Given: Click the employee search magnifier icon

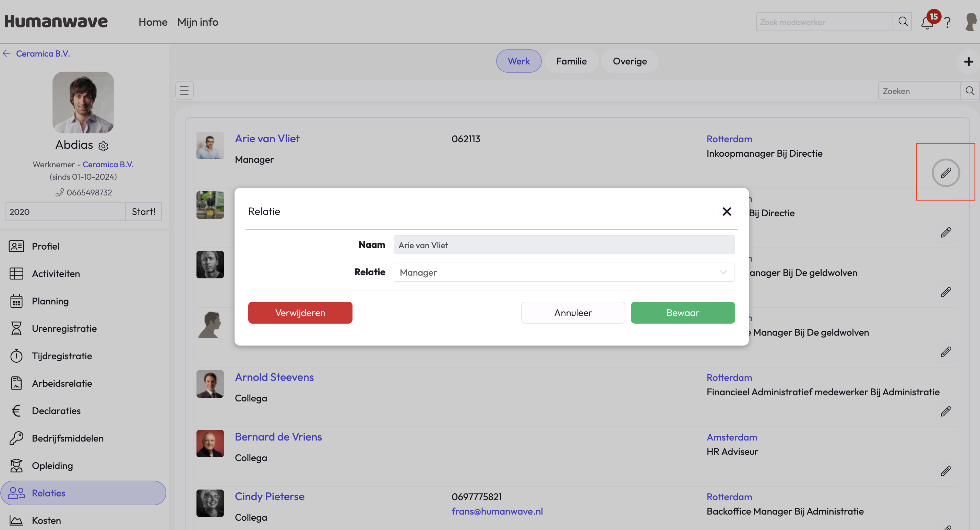Looking at the screenshot, I should (x=903, y=22).
